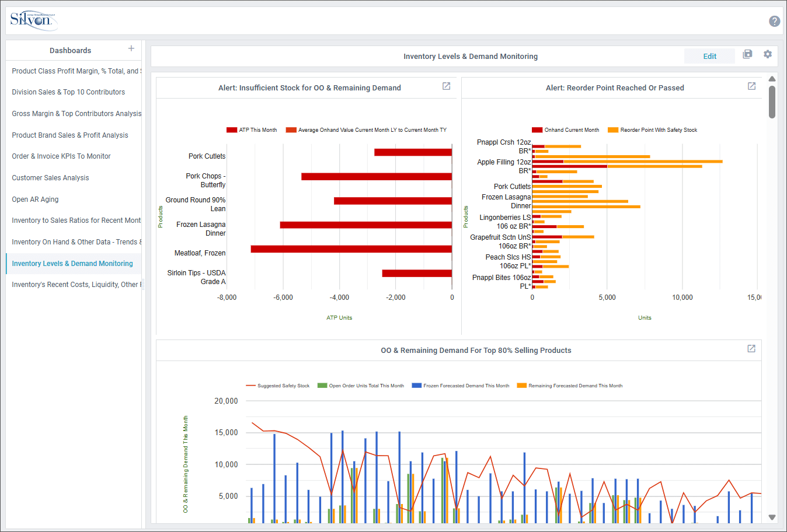Click the scroll down arrow
The image size is (787, 532).
click(x=772, y=517)
